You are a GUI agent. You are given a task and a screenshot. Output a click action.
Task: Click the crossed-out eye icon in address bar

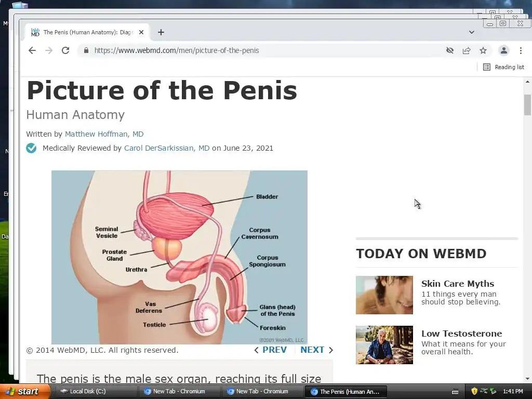tap(450, 50)
